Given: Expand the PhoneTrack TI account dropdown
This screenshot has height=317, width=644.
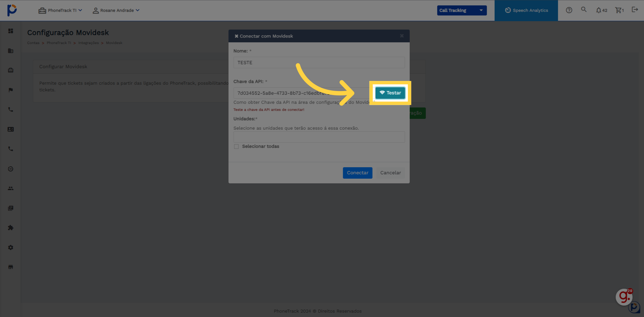Looking at the screenshot, I should pos(60,10).
